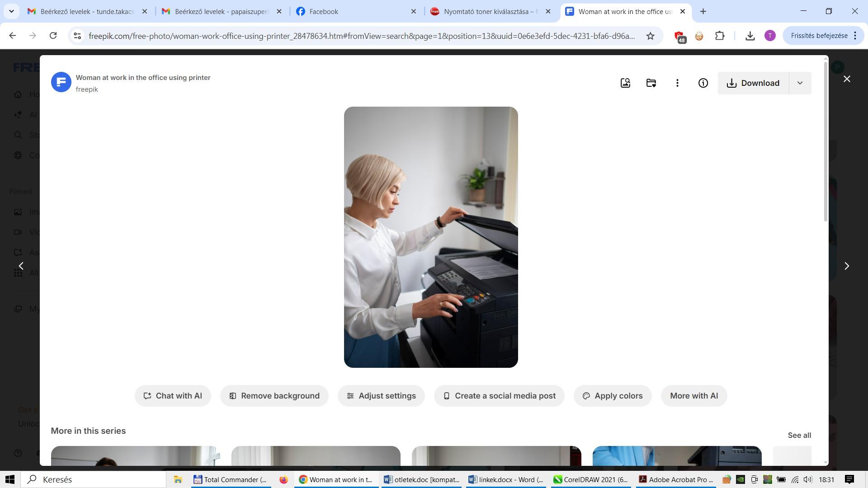
Task: Expand the Download options dropdown arrow
Action: click(x=800, y=83)
